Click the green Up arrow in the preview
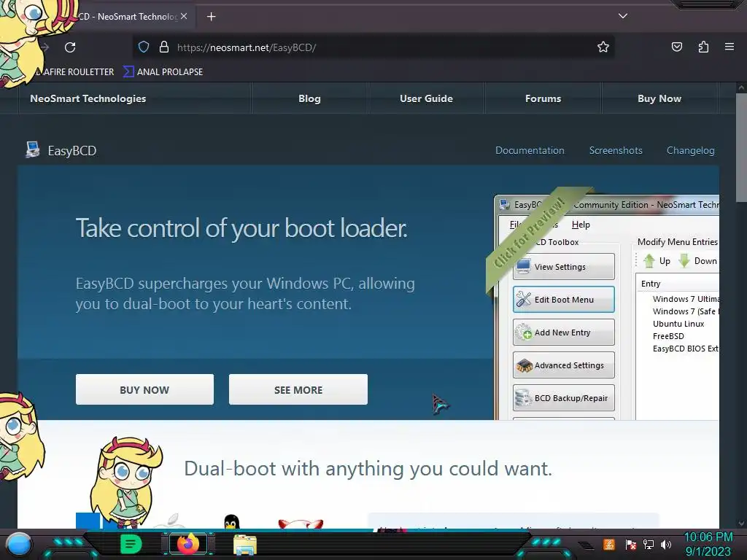The width and height of the screenshot is (747, 560). tap(649, 260)
